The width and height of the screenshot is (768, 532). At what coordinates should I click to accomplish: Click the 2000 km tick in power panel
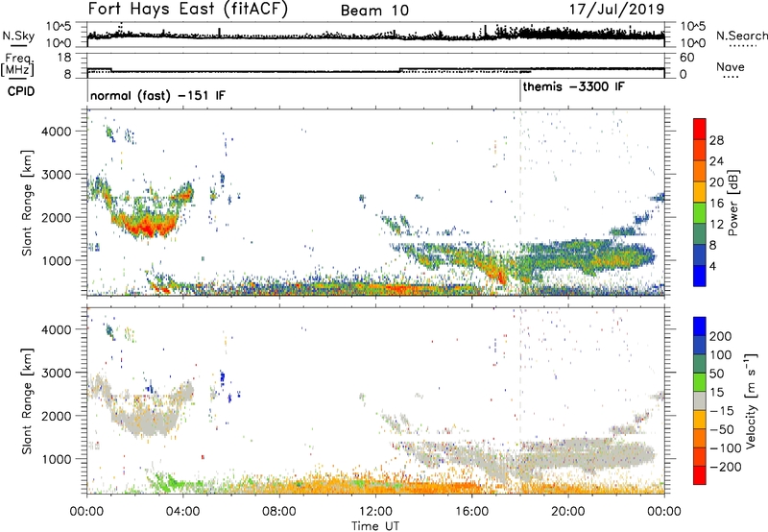pos(56,217)
